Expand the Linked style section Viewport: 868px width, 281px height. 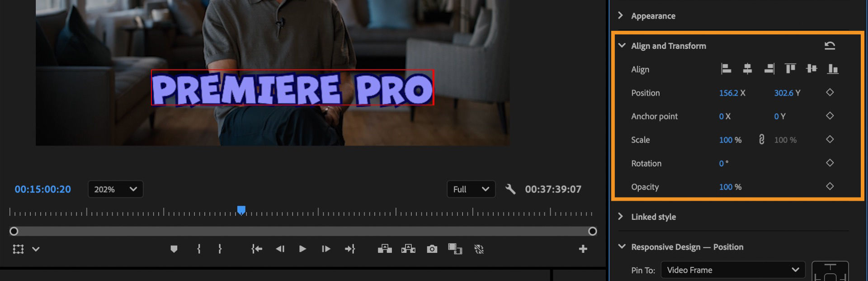click(x=621, y=216)
